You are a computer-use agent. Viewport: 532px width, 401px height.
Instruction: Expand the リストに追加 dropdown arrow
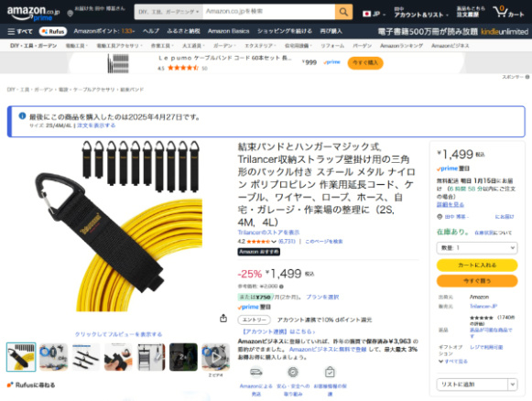513,385
